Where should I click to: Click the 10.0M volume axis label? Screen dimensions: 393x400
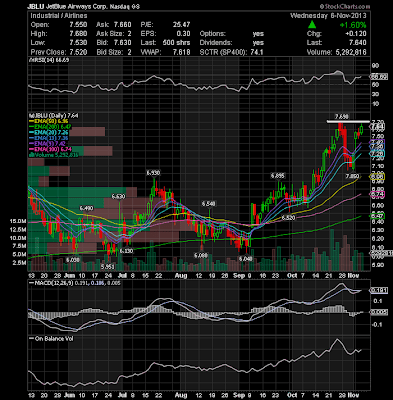coord(18,238)
